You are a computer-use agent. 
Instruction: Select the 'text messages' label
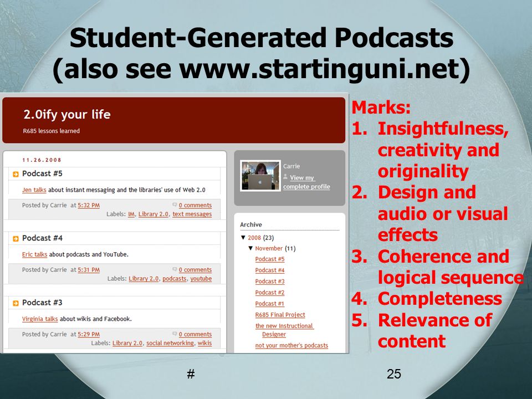pos(192,214)
